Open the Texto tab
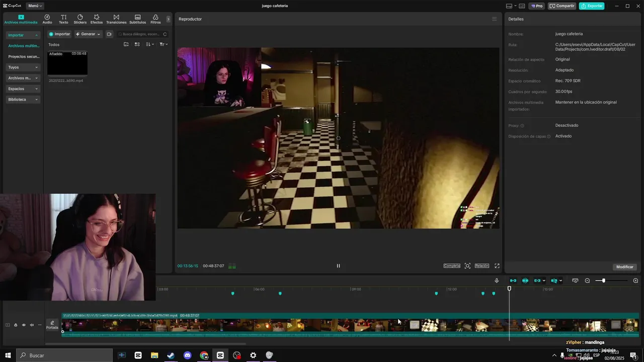This screenshot has height=362, width=644. pyautogui.click(x=63, y=19)
